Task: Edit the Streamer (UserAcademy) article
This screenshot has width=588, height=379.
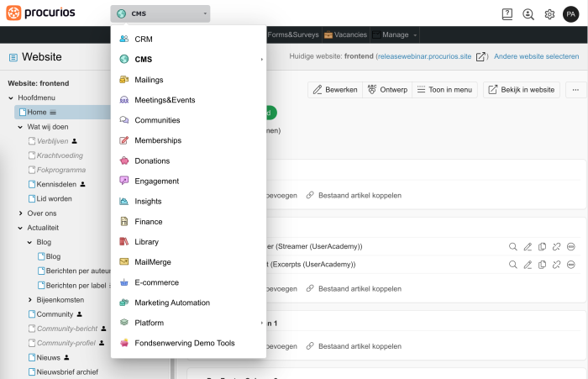Action: click(x=528, y=246)
